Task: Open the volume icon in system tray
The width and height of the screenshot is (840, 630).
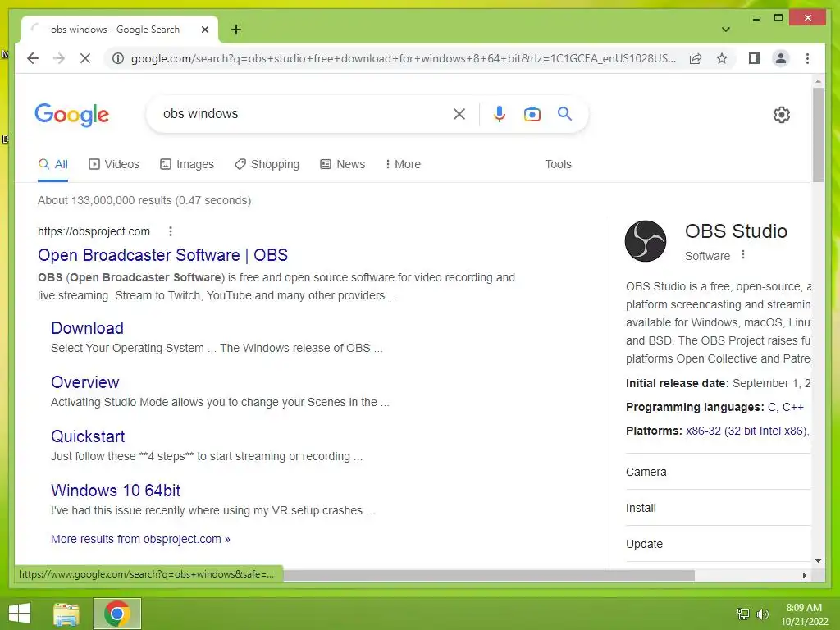Action: point(763,614)
